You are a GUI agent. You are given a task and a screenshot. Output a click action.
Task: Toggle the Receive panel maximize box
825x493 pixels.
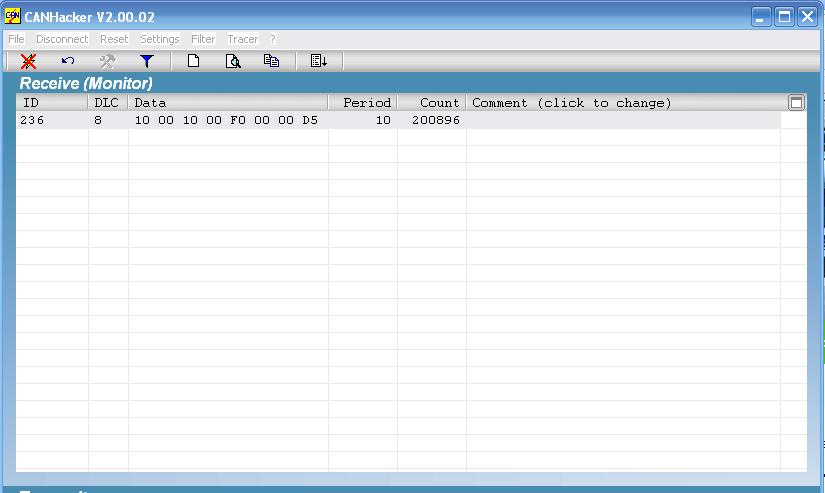coord(796,103)
